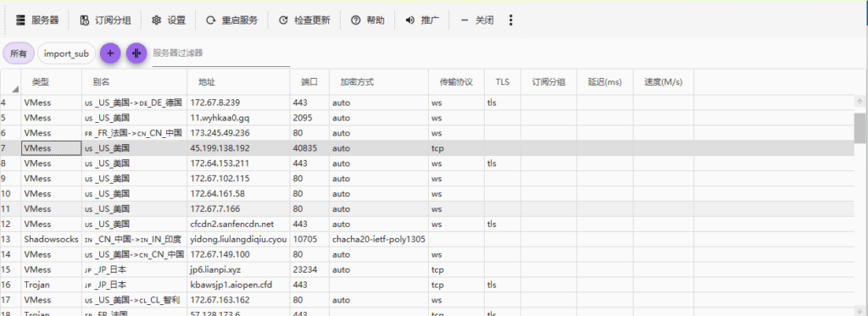Screen dimensions: 868x316
Task: Click the update icon beside 检查更新
Action: 283,20
